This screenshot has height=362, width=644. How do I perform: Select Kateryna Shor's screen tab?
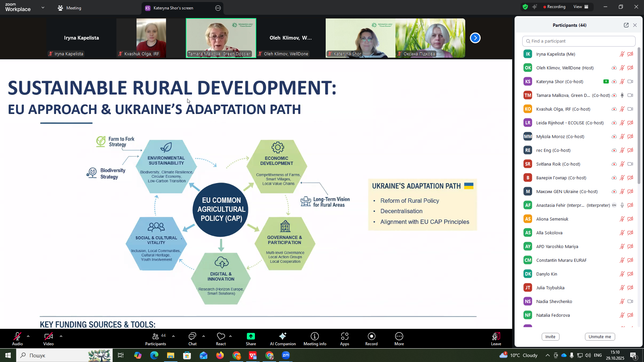click(x=173, y=8)
